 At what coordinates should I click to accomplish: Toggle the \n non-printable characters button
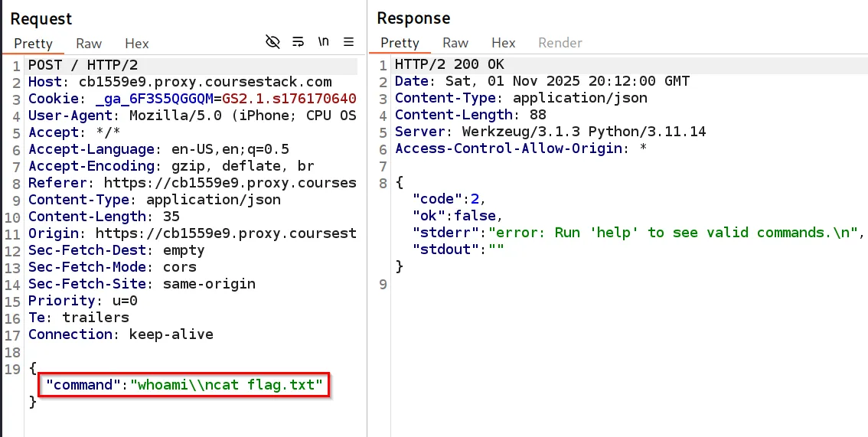coord(324,42)
